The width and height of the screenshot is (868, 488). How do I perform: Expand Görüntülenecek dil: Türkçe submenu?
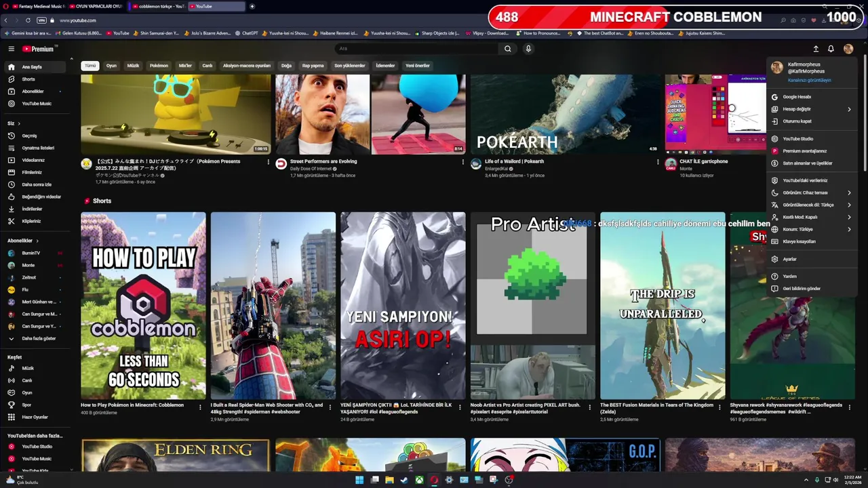812,205
